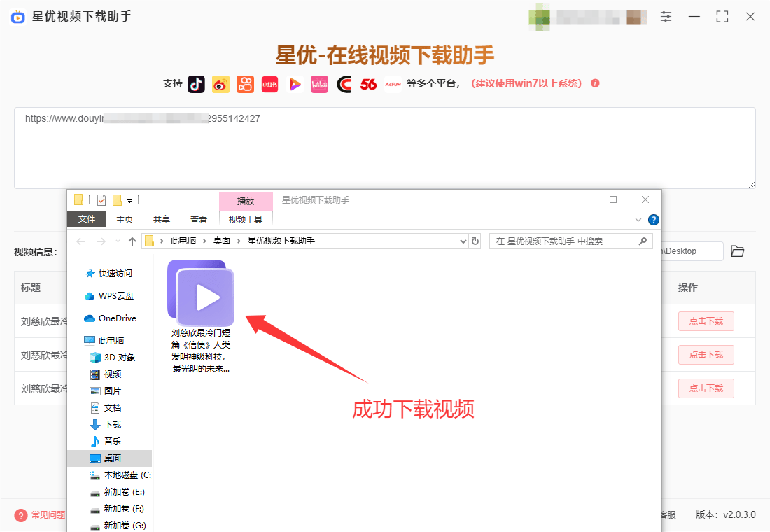Open the address bar history dropdown arrow
The height and width of the screenshot is (532, 770).
(x=463, y=241)
